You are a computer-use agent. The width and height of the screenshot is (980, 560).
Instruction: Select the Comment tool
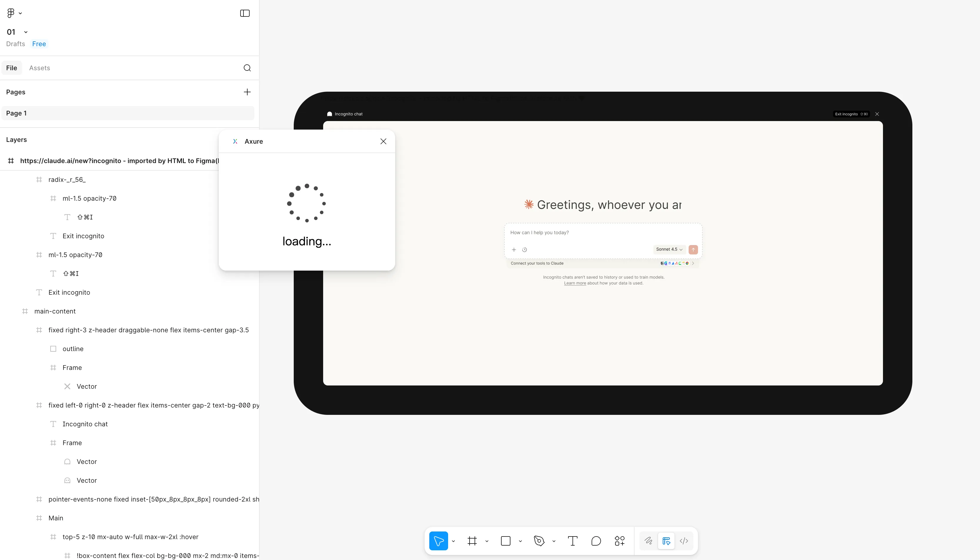click(x=596, y=541)
